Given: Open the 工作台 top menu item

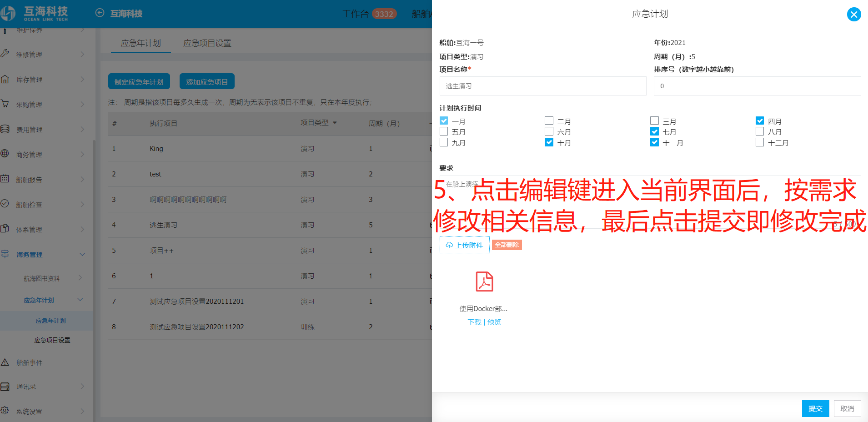Looking at the screenshot, I should [x=355, y=14].
